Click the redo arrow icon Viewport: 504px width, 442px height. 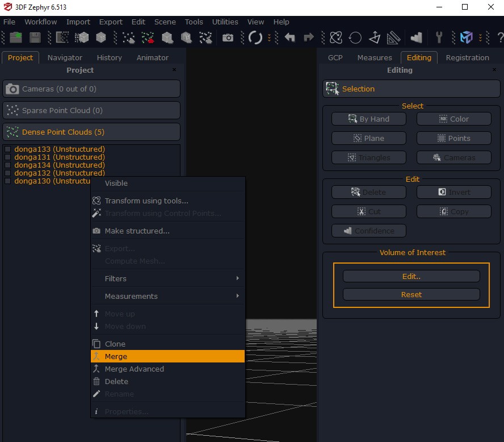coord(309,37)
